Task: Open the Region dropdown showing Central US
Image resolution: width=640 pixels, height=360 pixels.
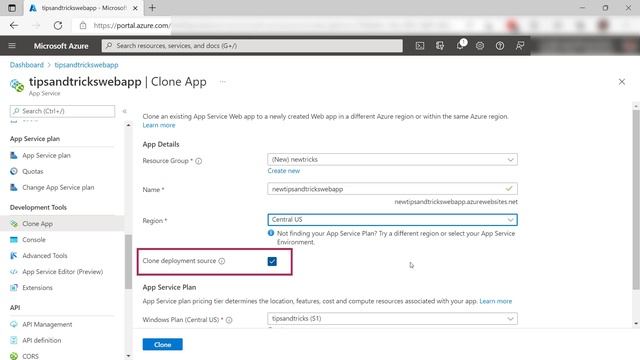Action: point(392,220)
